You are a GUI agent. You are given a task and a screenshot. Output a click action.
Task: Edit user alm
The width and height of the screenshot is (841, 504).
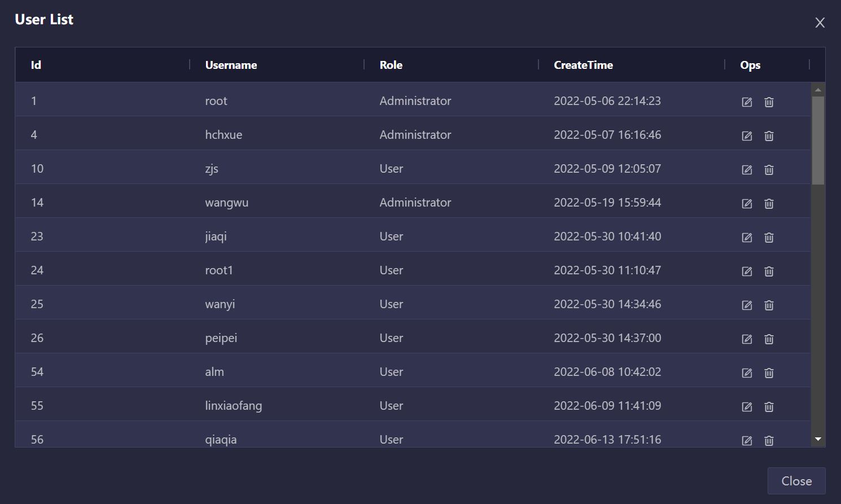[x=747, y=373]
